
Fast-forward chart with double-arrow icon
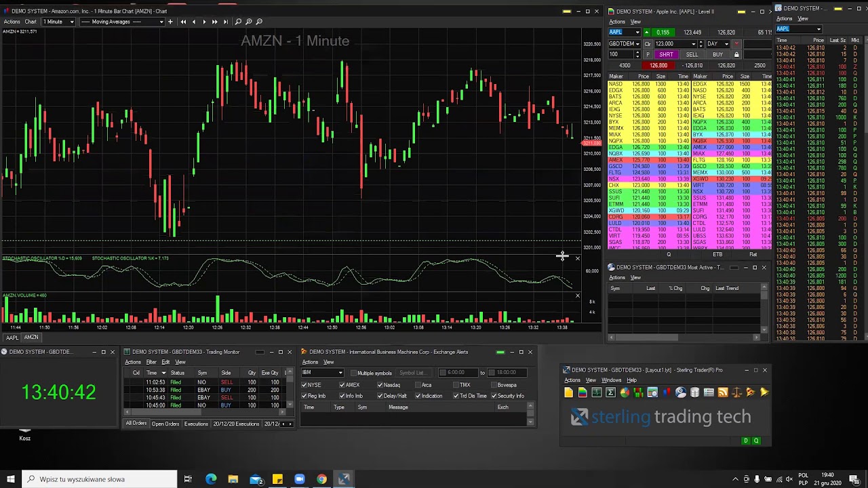(215, 22)
